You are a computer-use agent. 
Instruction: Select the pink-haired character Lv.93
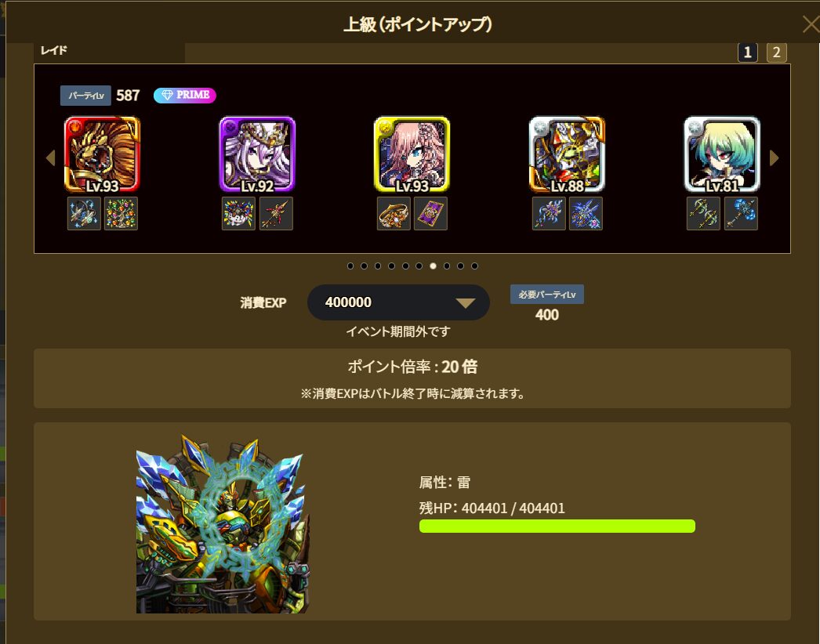(412, 154)
